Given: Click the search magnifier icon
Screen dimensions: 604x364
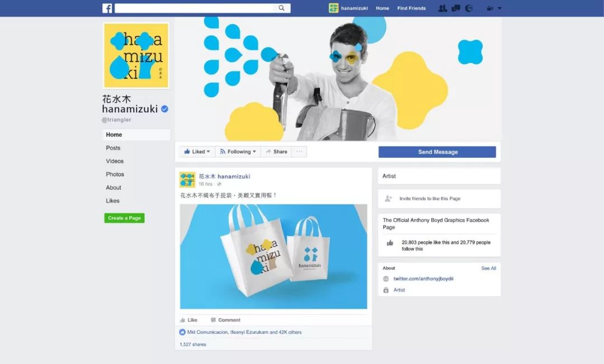Looking at the screenshot, I should [x=281, y=8].
